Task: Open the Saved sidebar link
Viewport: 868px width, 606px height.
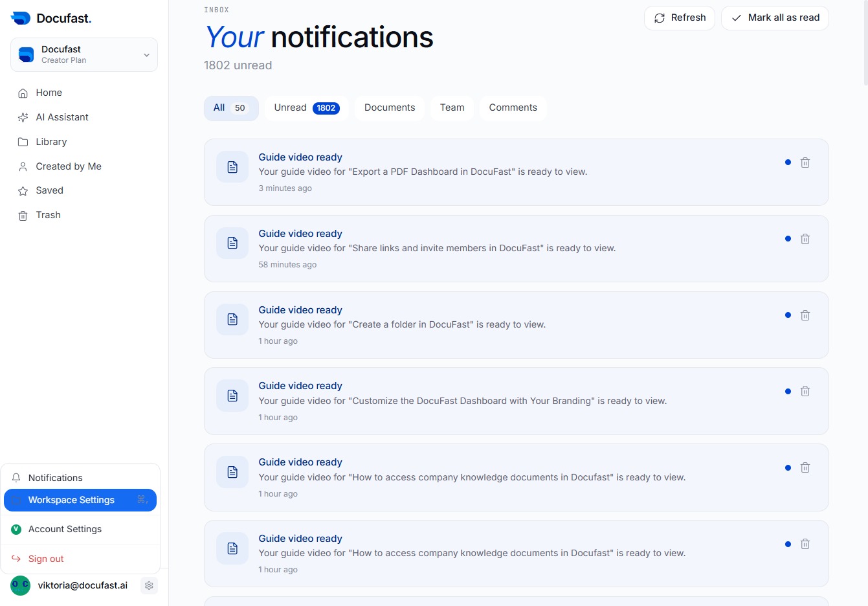Action: pyautogui.click(x=84, y=190)
